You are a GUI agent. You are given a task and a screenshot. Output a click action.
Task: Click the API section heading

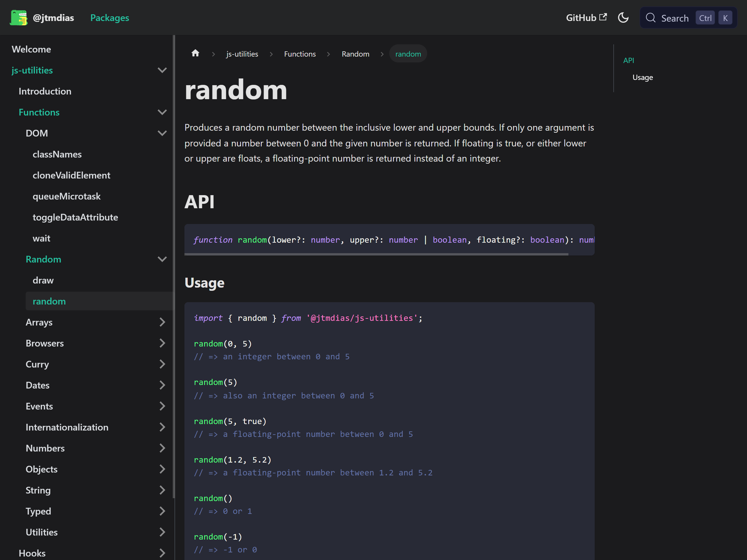199,202
